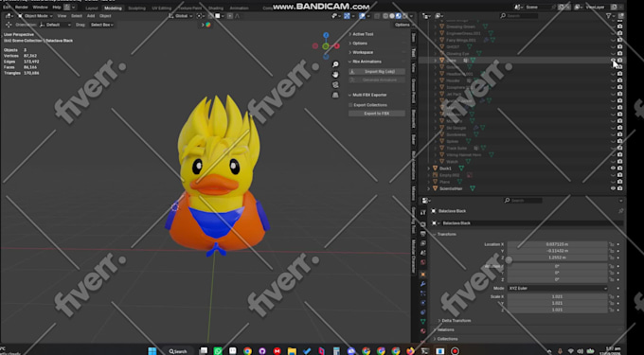This screenshot has height=355, width=644.
Task: Click the Bandicam record icon in taskbar
Action: (455, 351)
